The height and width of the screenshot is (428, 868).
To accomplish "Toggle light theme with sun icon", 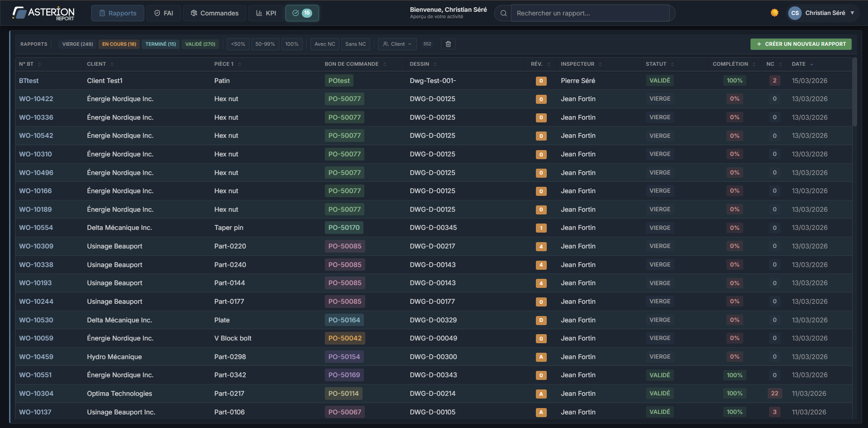I will coord(774,13).
